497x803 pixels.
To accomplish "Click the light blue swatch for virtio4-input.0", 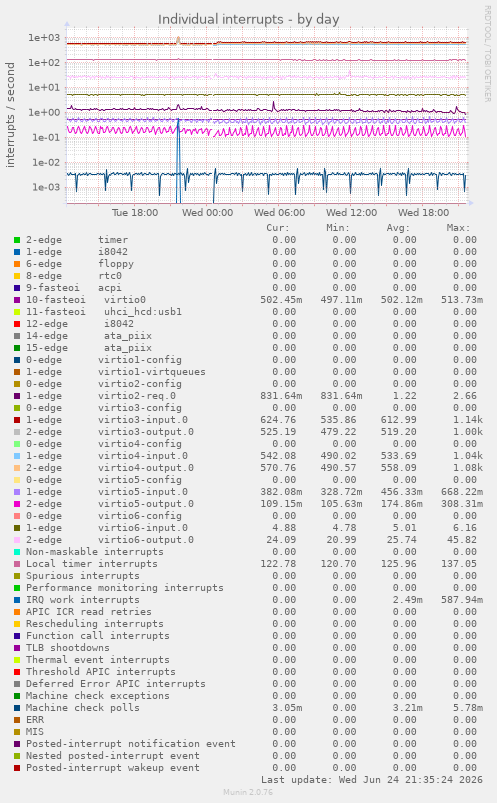I will click(17, 456).
